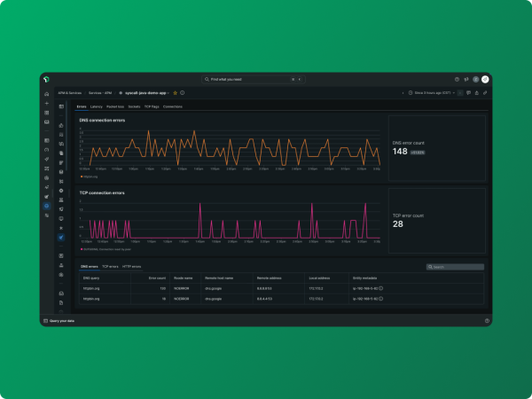Image resolution: width=532 pixels, height=399 pixels.
Task: Click the magnifier icon in top search
Action: coord(207,80)
